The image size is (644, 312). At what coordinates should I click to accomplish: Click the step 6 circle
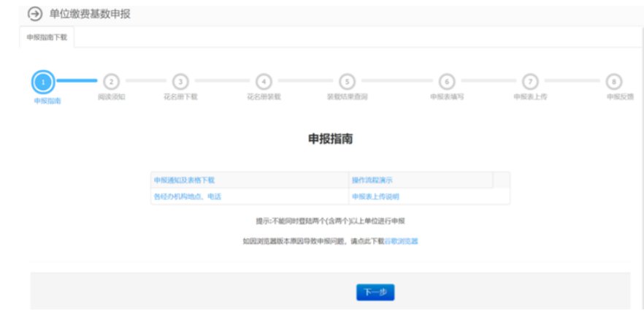447,81
